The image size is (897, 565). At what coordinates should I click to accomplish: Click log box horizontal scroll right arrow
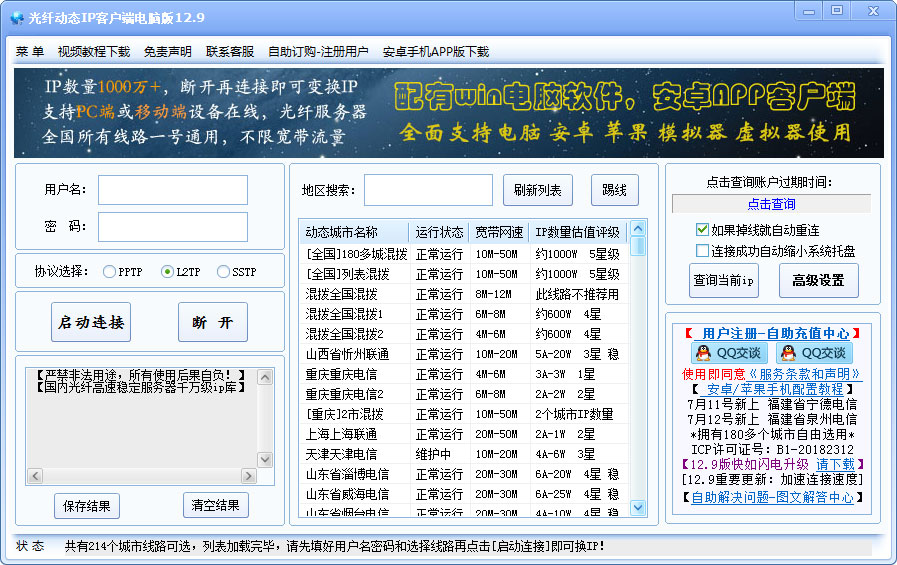click(x=249, y=476)
